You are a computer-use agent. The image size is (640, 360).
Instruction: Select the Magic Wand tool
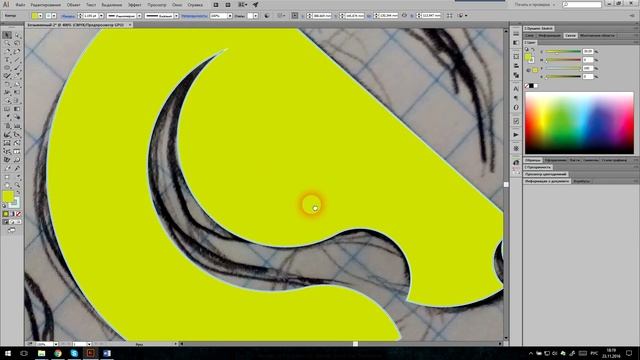(7, 44)
